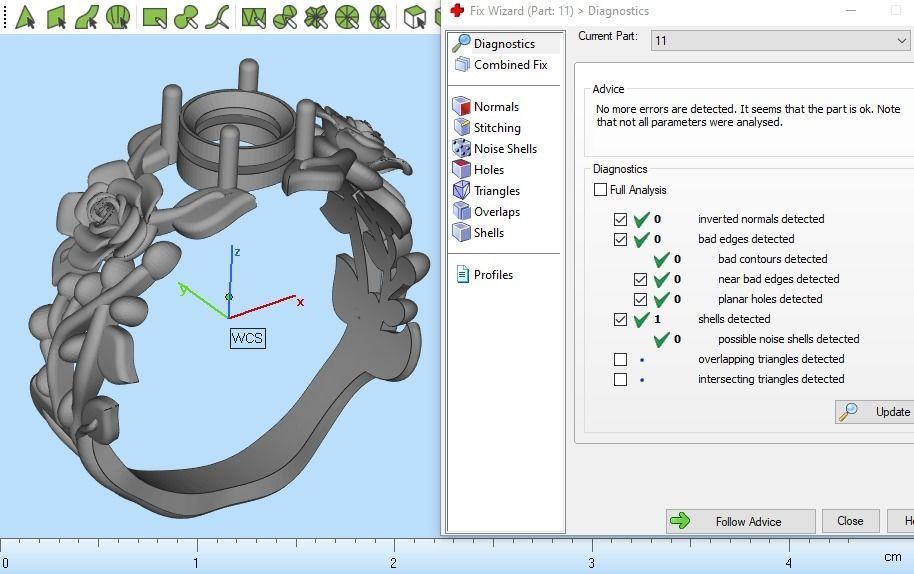Open the Noise Shells page
The image size is (914, 574).
(505, 149)
